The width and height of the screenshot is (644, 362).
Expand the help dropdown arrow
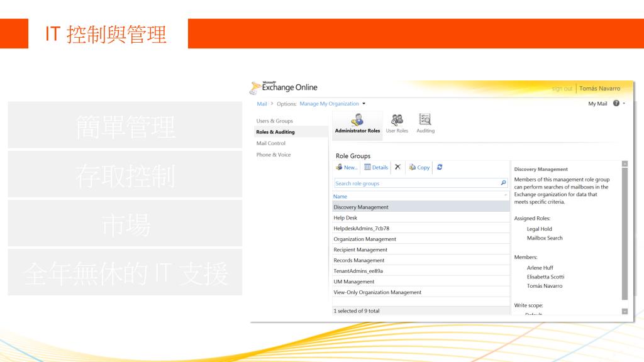624,104
